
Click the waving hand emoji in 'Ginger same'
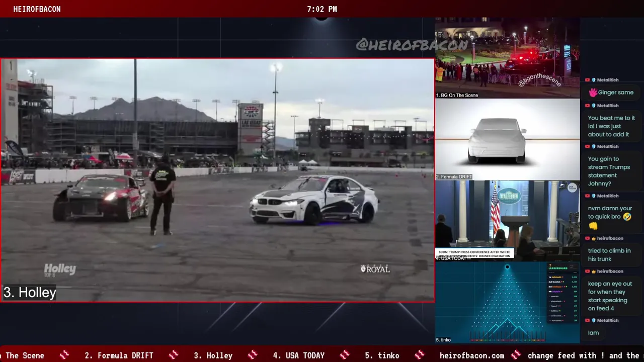593,93
